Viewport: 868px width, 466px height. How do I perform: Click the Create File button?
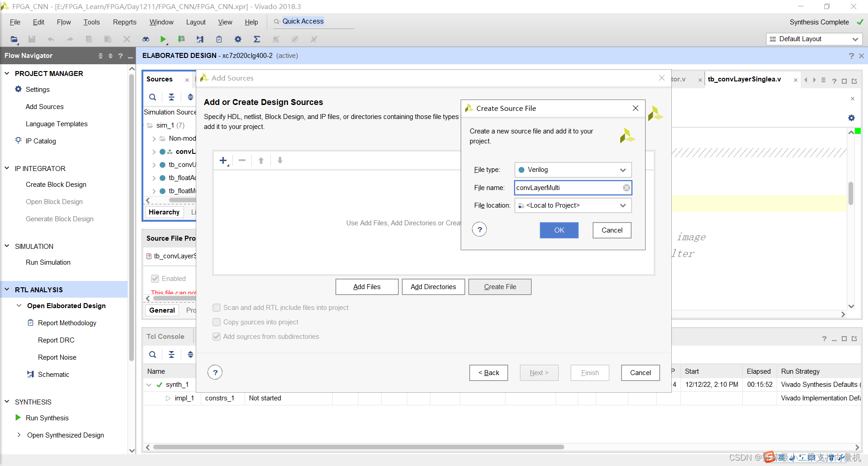point(500,287)
